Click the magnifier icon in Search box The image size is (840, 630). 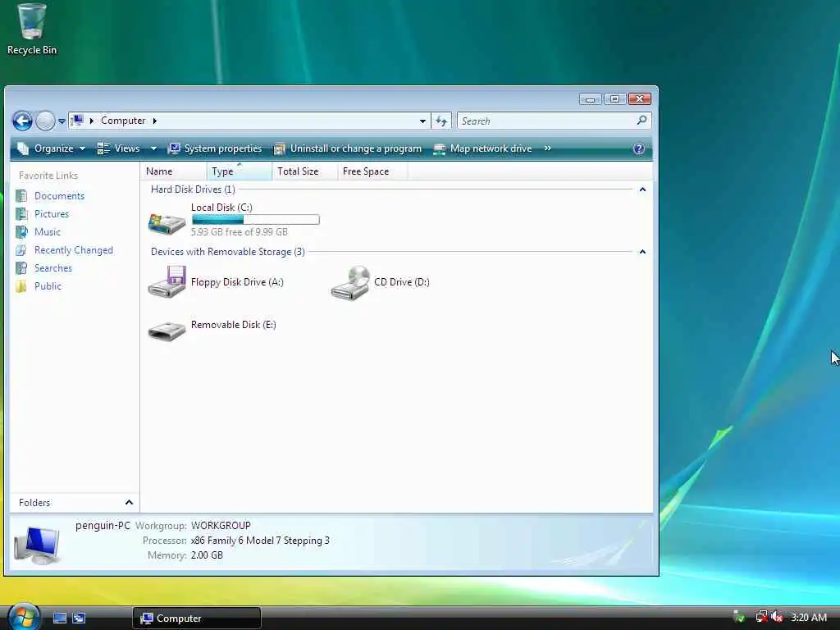tap(641, 121)
